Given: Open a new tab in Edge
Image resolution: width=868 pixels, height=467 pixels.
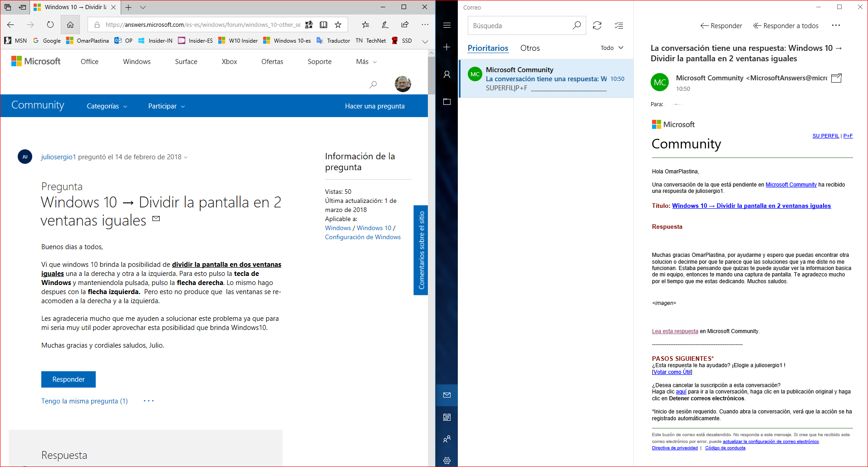Looking at the screenshot, I should click(x=128, y=7).
